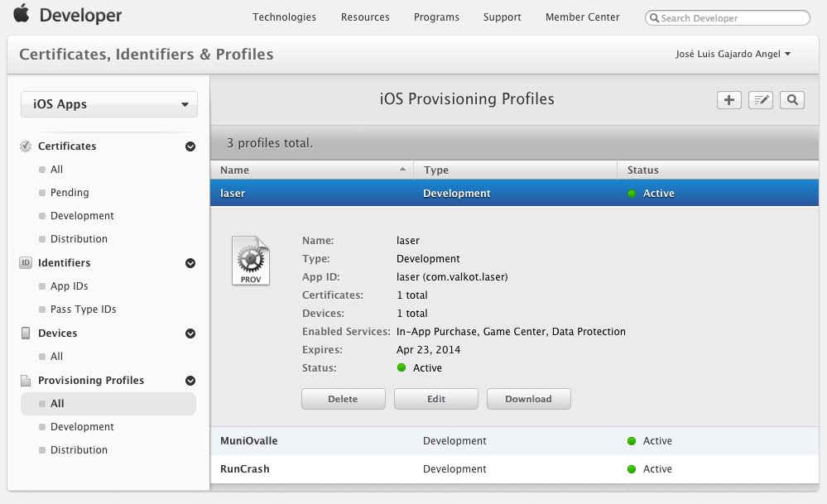Viewport: 827px width, 504px height.
Task: Select All under Devices
Action: click(x=56, y=357)
